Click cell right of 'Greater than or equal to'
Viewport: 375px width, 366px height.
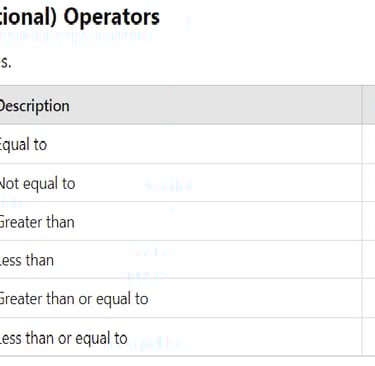coord(369,298)
